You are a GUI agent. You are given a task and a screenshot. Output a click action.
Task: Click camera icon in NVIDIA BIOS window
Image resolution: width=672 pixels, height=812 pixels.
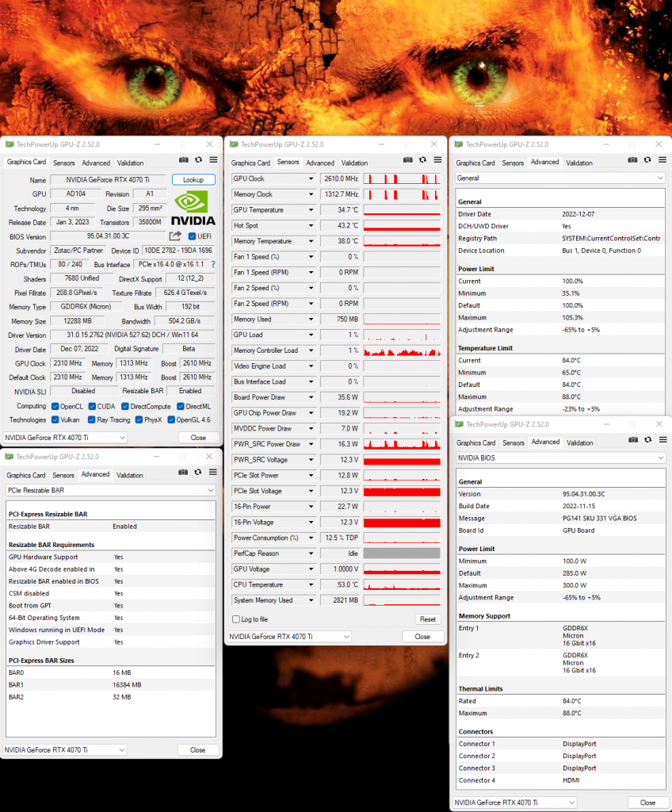(633, 439)
